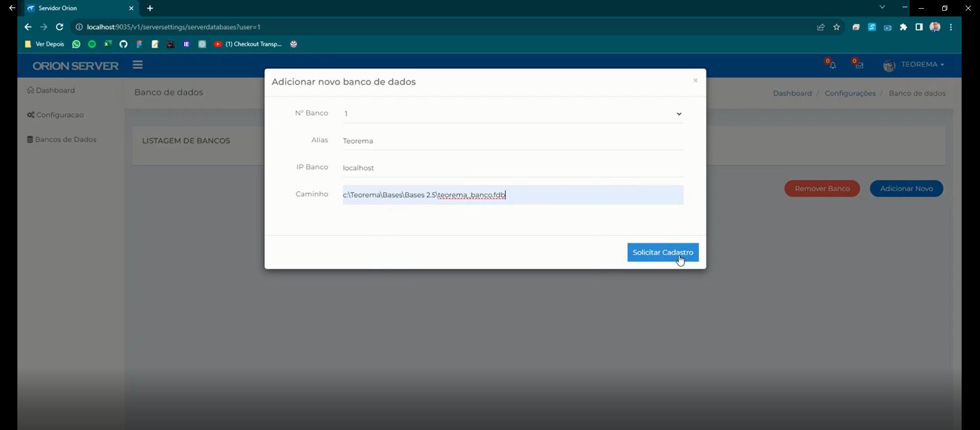Screen dimensions: 980x430
Task: Follow the Configurações breadcrumb link
Action: (x=850, y=93)
